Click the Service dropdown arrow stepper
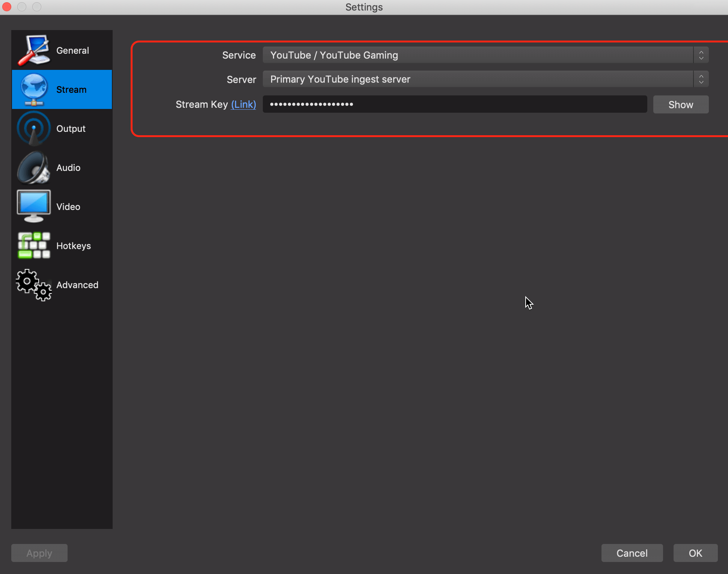Viewport: 728px width, 574px height. [x=701, y=55]
